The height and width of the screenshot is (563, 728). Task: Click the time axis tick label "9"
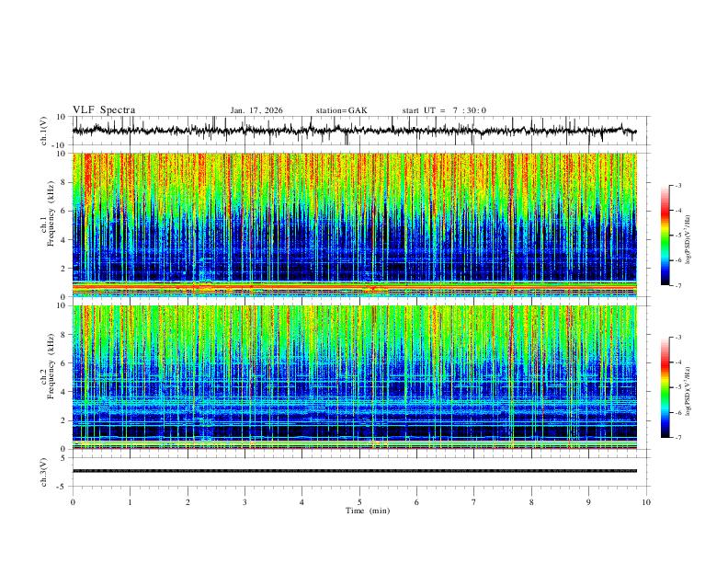[588, 502]
